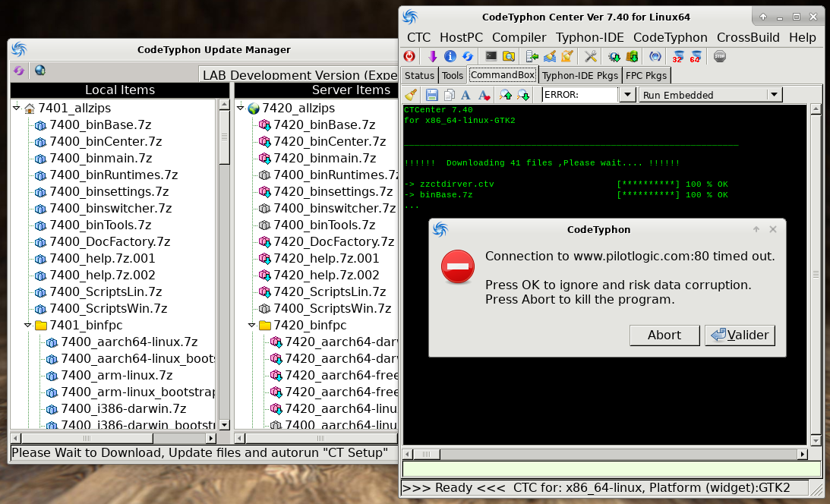
Task: Open the CrossBuild menu
Action: pos(748,37)
